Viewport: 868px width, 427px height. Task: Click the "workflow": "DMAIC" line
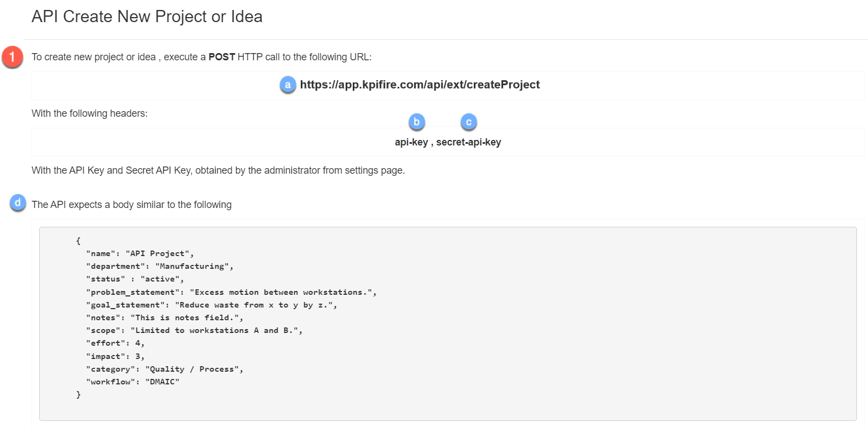132,382
